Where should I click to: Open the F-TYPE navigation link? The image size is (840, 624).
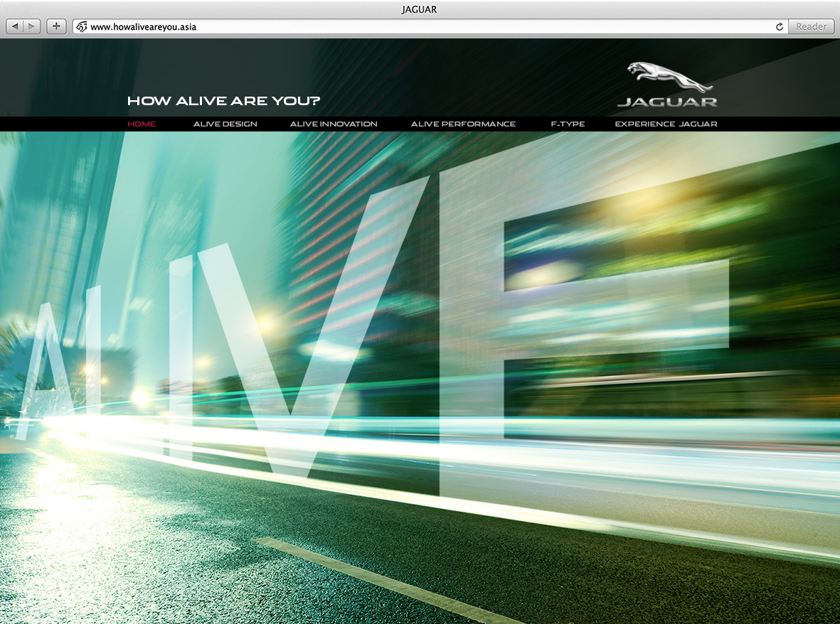pyautogui.click(x=568, y=124)
